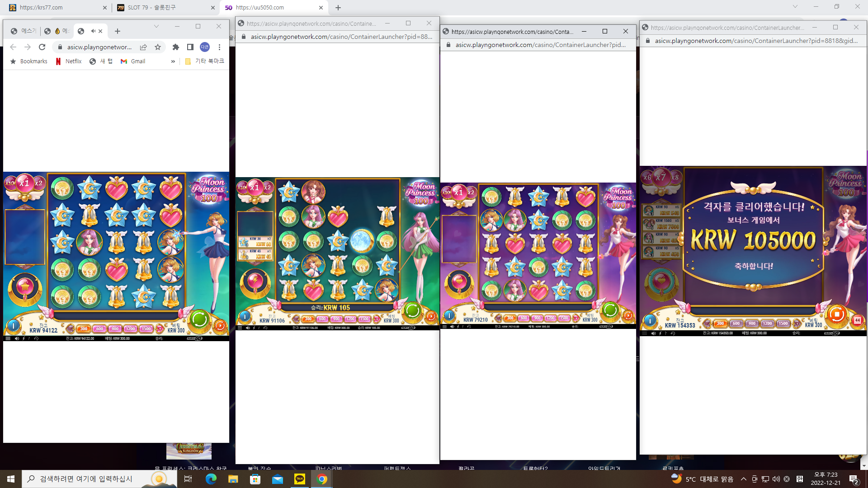Open info button in second game window
Image resolution: width=868 pixels, height=488 pixels.
tap(245, 316)
